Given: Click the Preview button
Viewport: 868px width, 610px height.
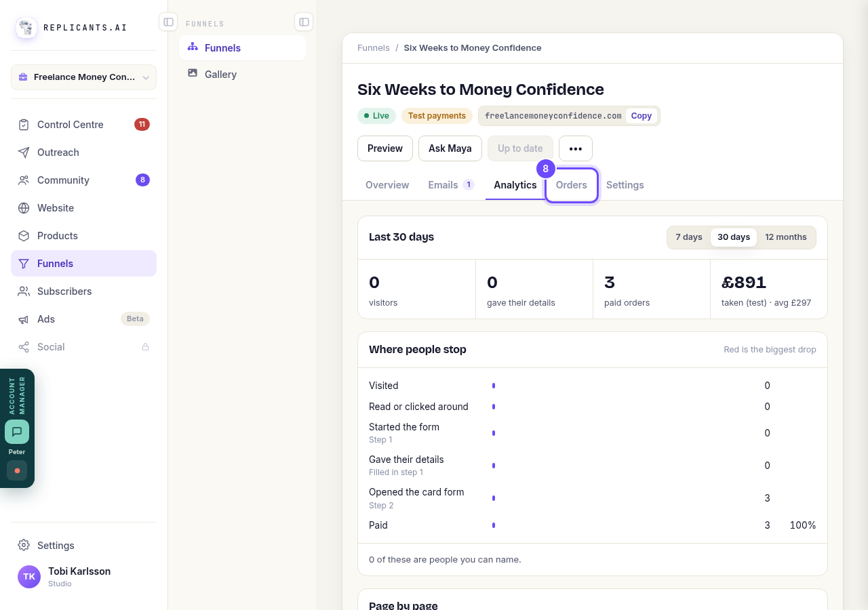Looking at the screenshot, I should click(385, 148).
